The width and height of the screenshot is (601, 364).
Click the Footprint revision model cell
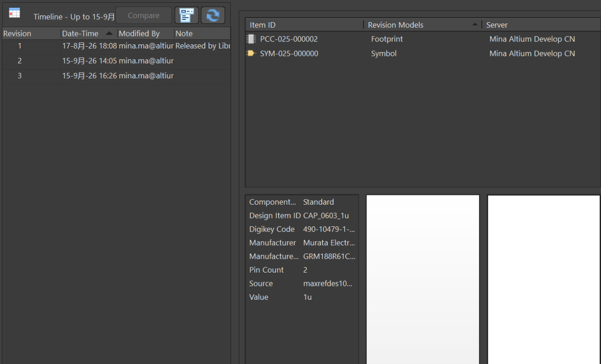point(387,39)
